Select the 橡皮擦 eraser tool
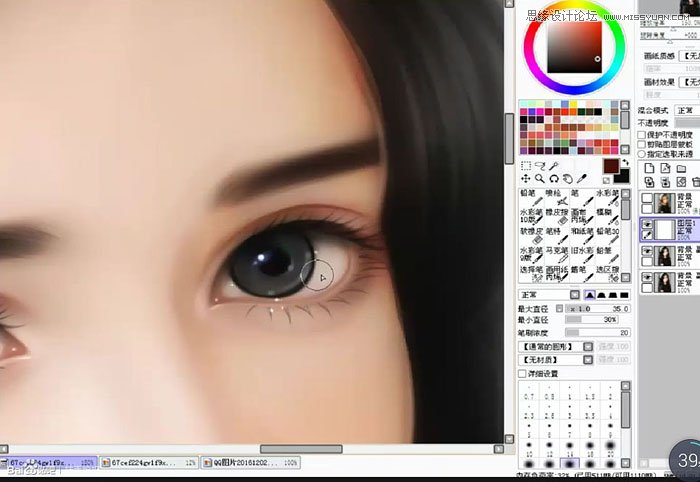The height and width of the screenshot is (482, 700). [x=556, y=216]
